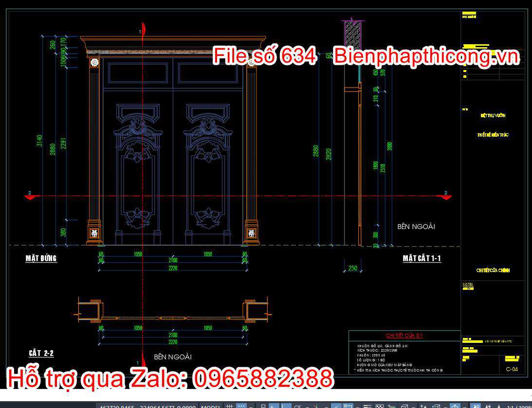The image size is (532, 408).
Task: Select the MẶT ĐỨNG view title
Action: click(x=41, y=259)
